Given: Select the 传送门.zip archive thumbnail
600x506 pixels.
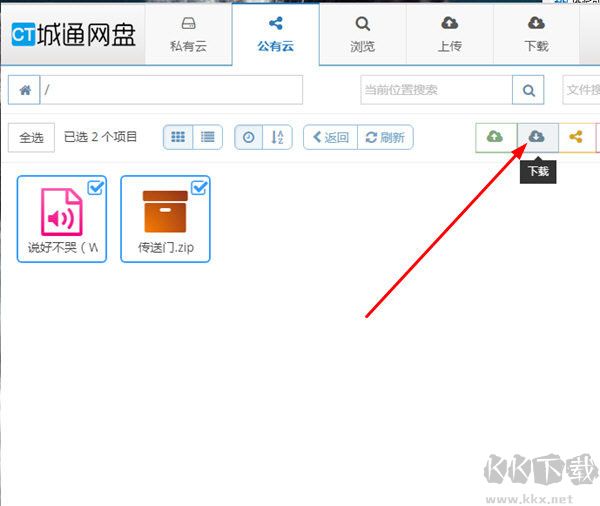Looking at the screenshot, I should pos(164,213).
